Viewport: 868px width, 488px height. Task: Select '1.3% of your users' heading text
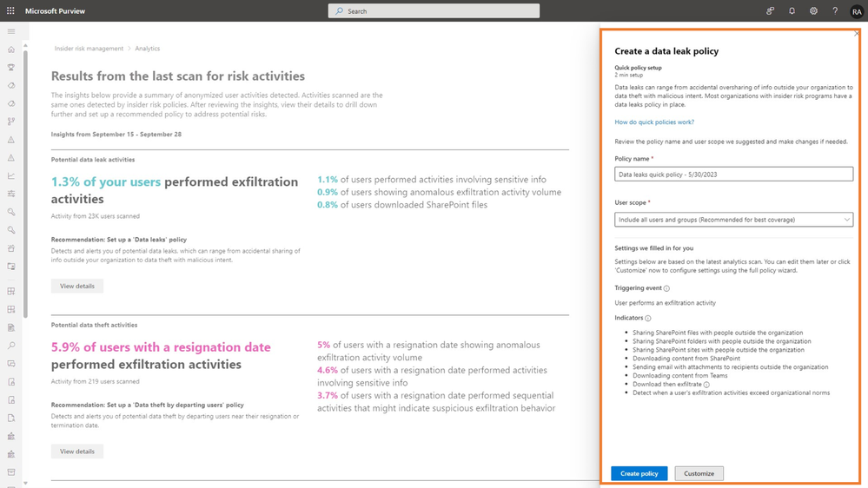(x=106, y=182)
